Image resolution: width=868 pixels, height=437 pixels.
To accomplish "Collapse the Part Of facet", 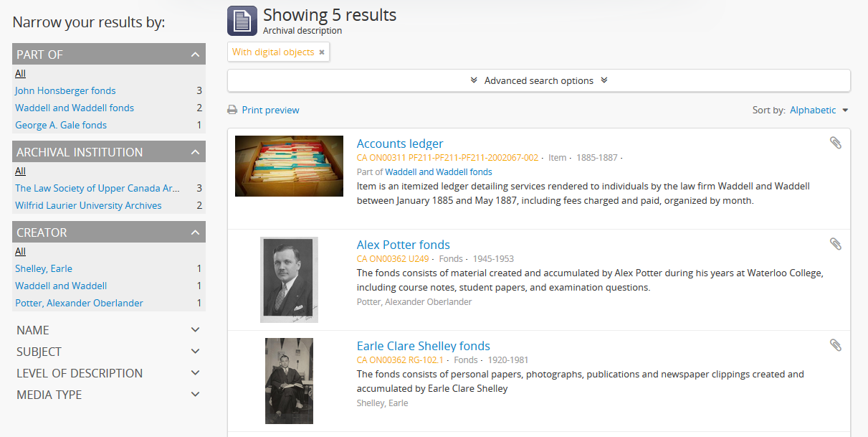I will 195,55.
